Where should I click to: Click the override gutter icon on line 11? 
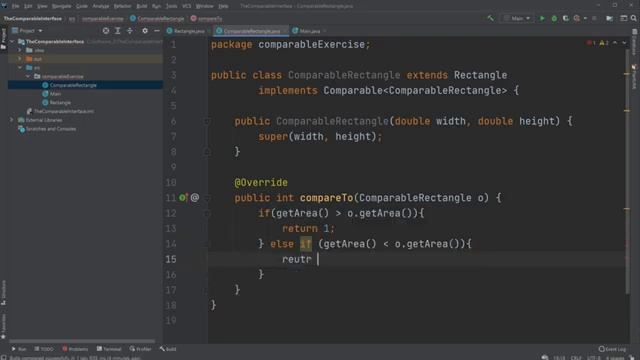(183, 198)
